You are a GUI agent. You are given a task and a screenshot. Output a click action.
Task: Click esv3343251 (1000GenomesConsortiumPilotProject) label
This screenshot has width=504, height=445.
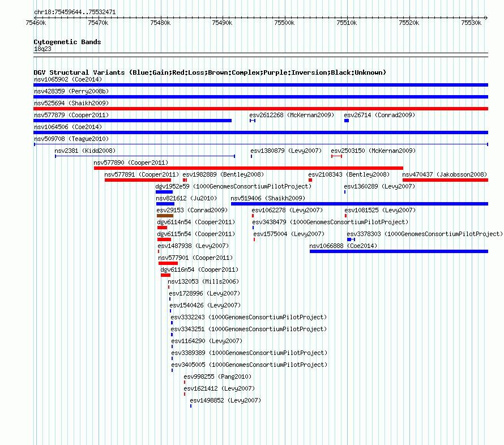point(249,329)
